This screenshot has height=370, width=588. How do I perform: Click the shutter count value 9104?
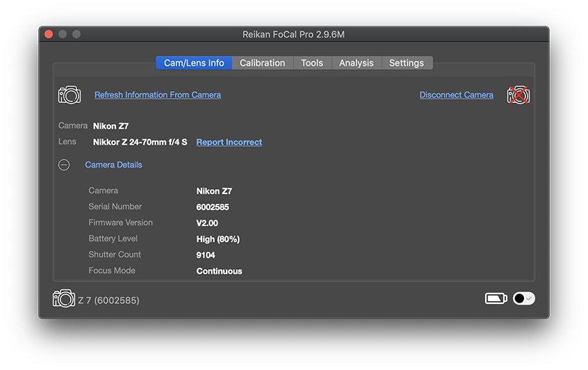click(206, 255)
